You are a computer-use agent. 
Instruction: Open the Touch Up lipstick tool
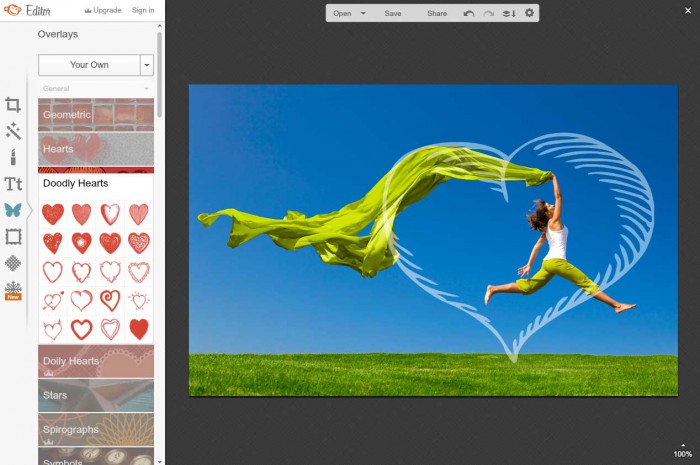tap(13, 157)
